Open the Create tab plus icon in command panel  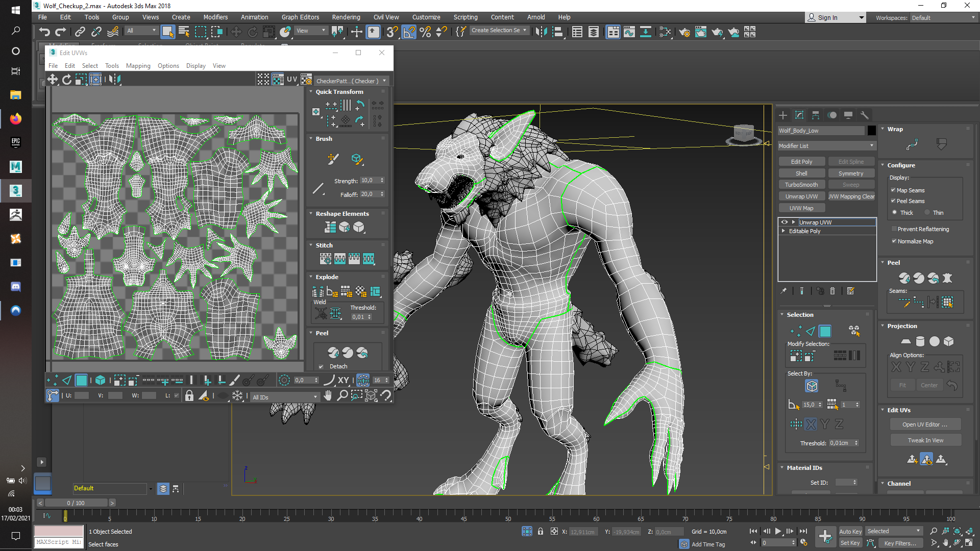tap(783, 115)
